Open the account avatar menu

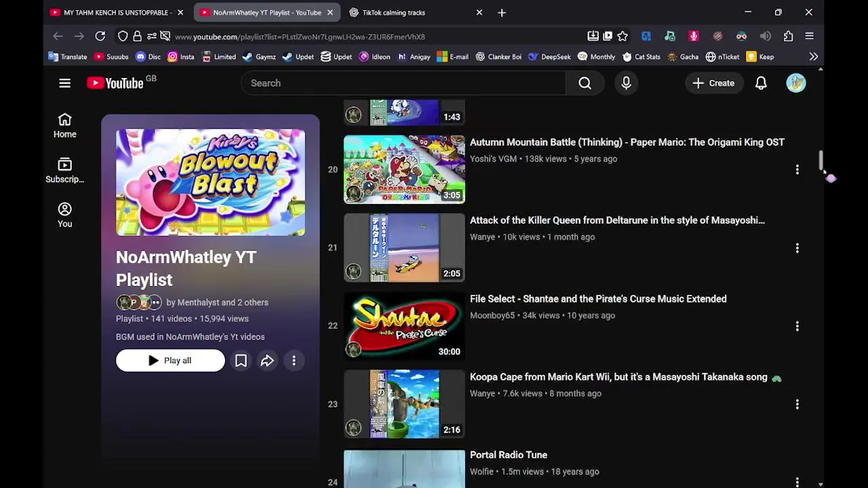click(x=796, y=83)
